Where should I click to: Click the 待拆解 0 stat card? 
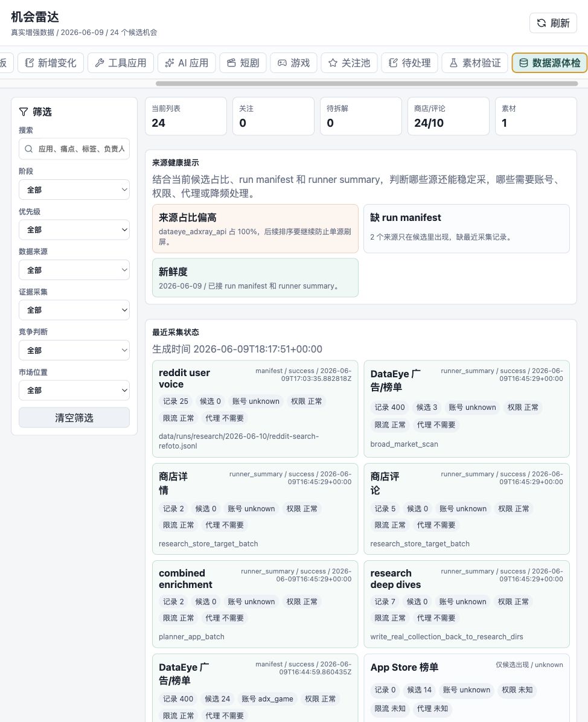[x=361, y=116]
